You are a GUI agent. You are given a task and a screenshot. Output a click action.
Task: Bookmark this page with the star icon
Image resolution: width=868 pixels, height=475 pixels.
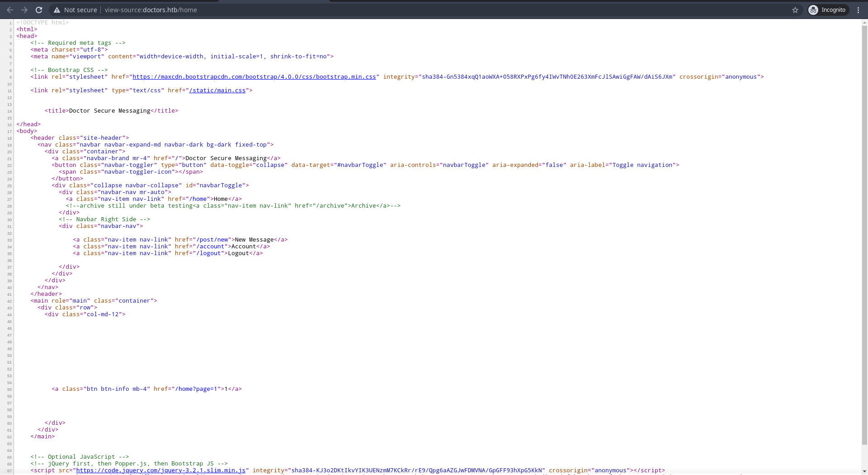[x=795, y=10]
